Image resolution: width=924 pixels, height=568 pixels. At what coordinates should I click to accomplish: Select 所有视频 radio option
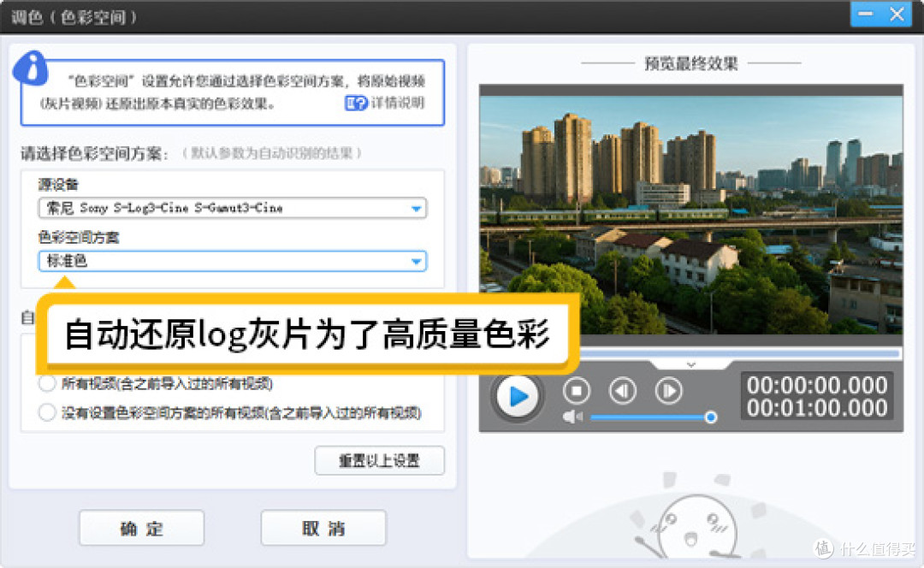click(47, 383)
